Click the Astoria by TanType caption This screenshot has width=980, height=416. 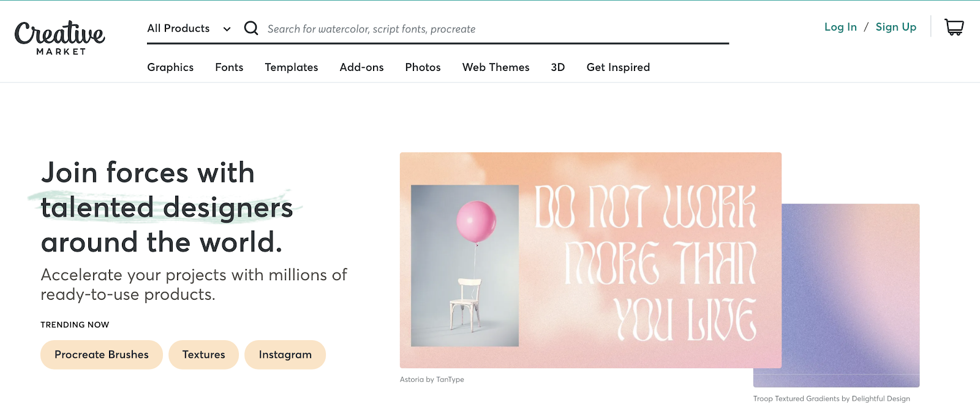click(x=432, y=379)
